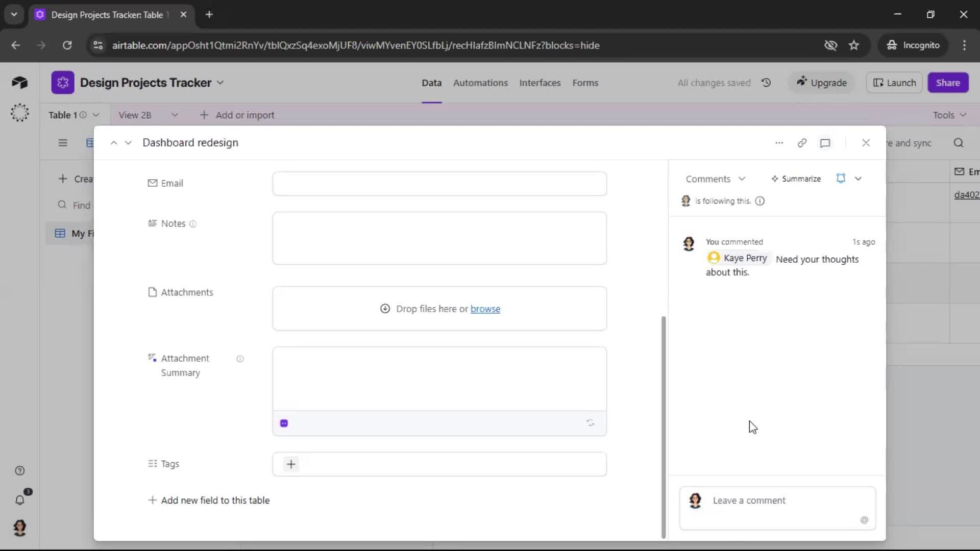The image size is (980, 551).
Task: Bookmark this page with the star icon
Action: point(854,45)
